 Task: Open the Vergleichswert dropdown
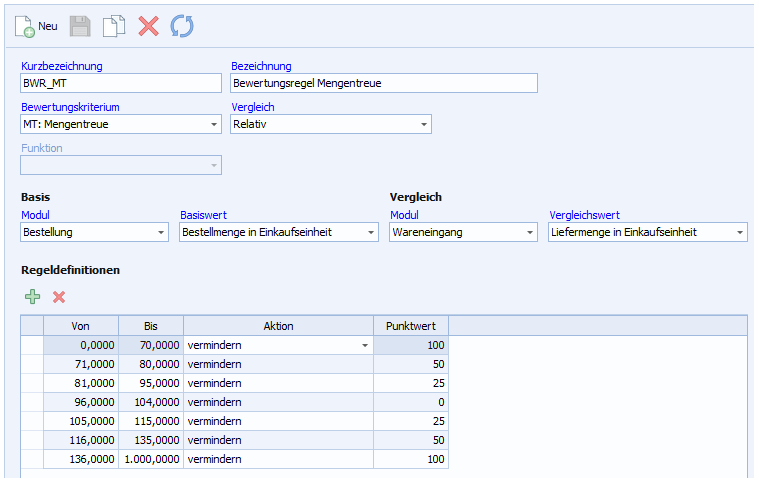[x=740, y=233]
